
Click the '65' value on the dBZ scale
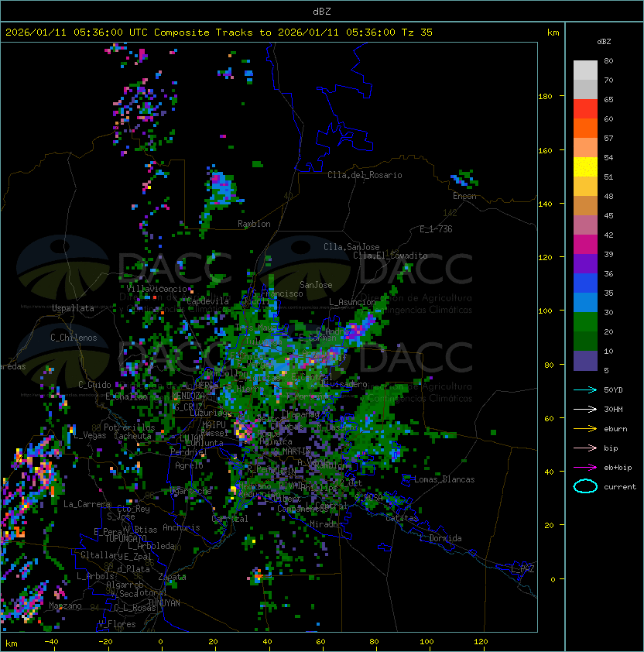click(608, 99)
